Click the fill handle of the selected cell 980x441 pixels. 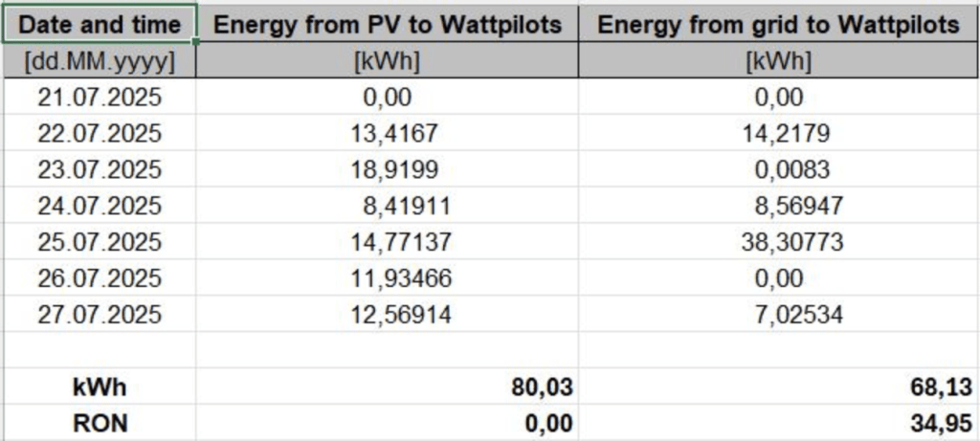[196, 41]
